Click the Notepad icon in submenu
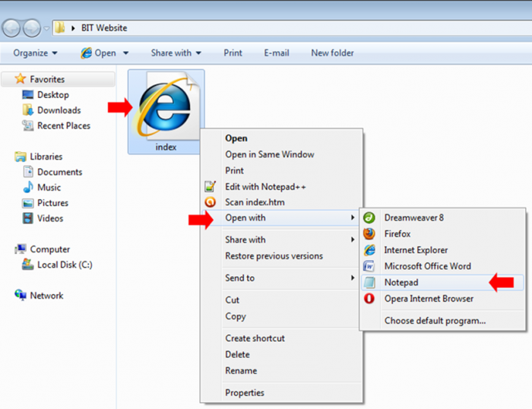 [x=369, y=282]
